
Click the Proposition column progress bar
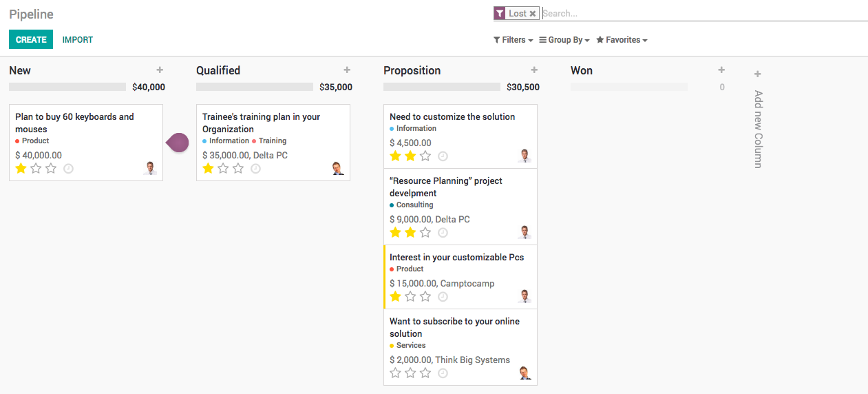coord(441,87)
